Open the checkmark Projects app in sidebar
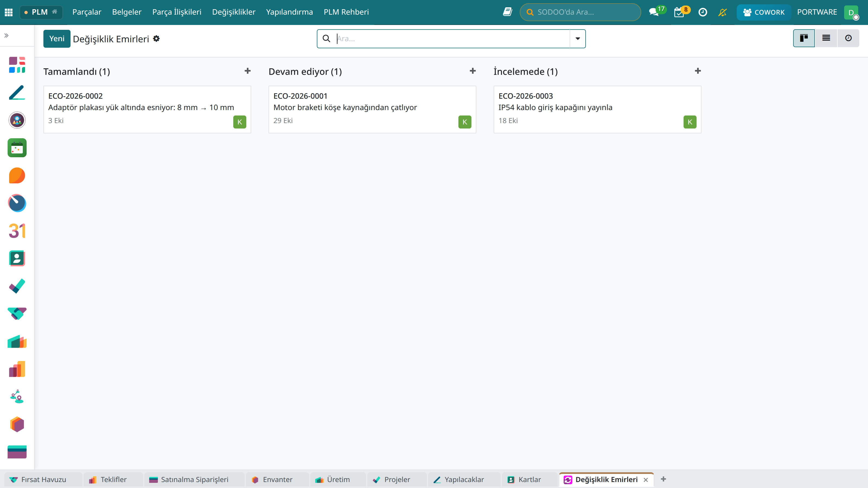The height and width of the screenshot is (488, 868). (x=17, y=286)
